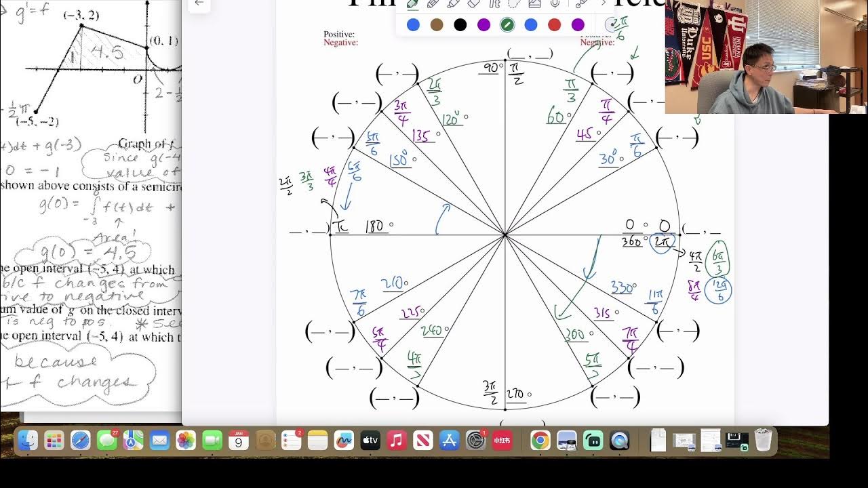
Task: Open Messages in the Dock
Action: click(107, 441)
